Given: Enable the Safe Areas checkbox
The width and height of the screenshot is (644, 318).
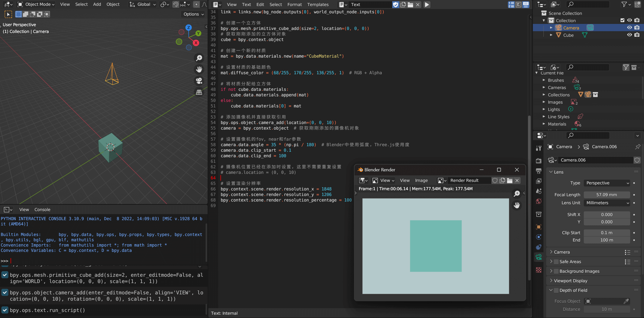Looking at the screenshot, I should 556,262.
